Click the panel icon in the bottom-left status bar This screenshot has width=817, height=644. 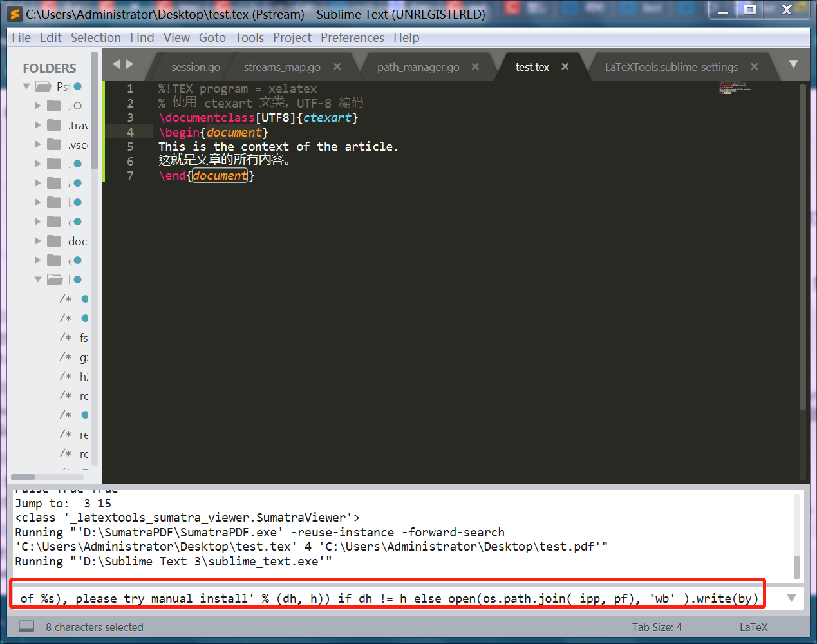(26, 626)
